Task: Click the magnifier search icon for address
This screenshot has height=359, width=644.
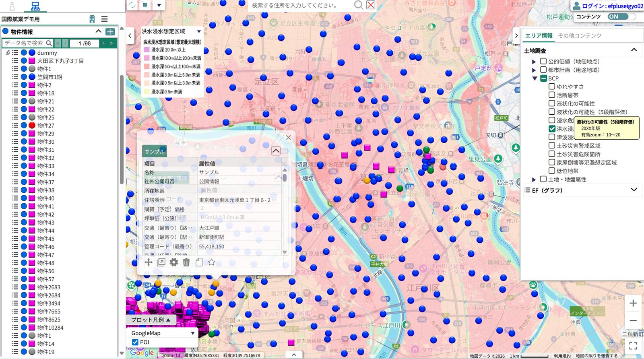Action: tap(358, 5)
